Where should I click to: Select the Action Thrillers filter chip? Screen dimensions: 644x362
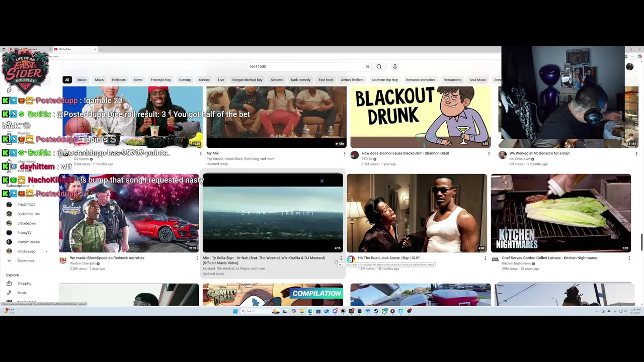[352, 80]
